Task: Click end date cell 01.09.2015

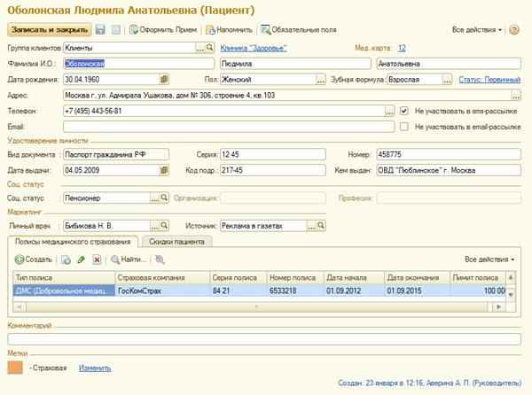Action: [417, 290]
